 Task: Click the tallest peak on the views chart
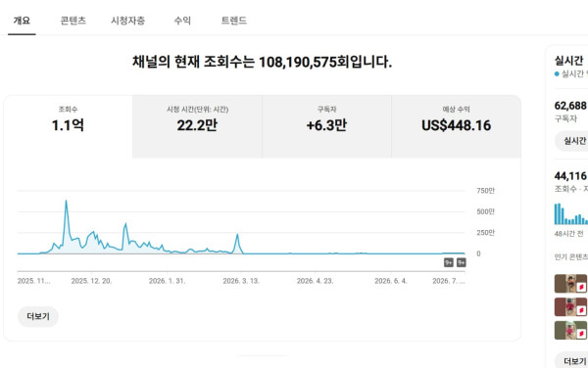(x=66, y=202)
